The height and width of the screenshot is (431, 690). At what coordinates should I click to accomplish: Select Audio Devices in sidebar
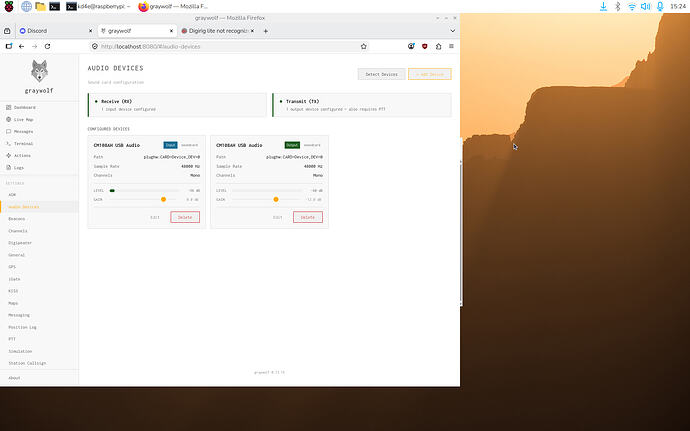[24, 207]
